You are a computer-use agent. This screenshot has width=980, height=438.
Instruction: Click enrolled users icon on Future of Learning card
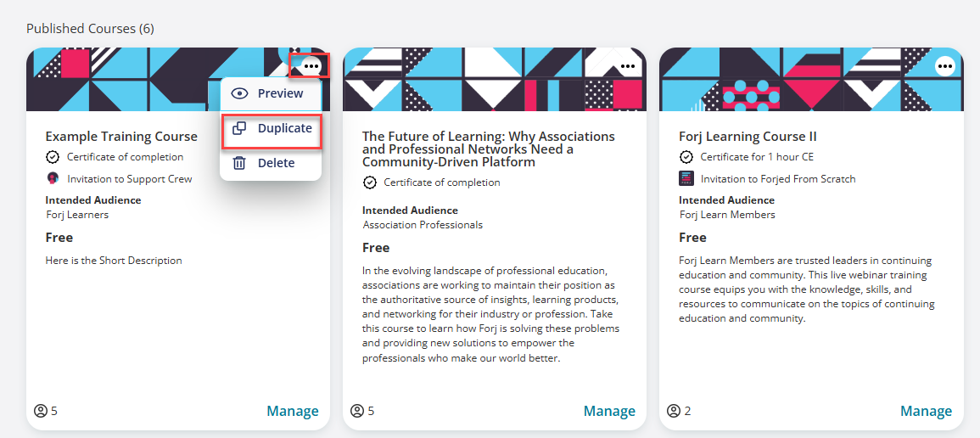tap(357, 411)
